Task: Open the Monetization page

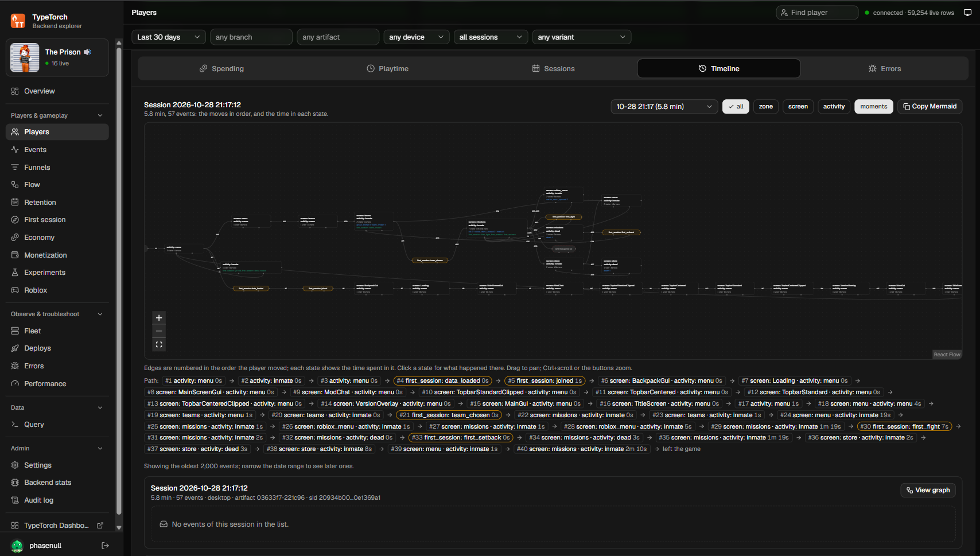Action: 57,255
